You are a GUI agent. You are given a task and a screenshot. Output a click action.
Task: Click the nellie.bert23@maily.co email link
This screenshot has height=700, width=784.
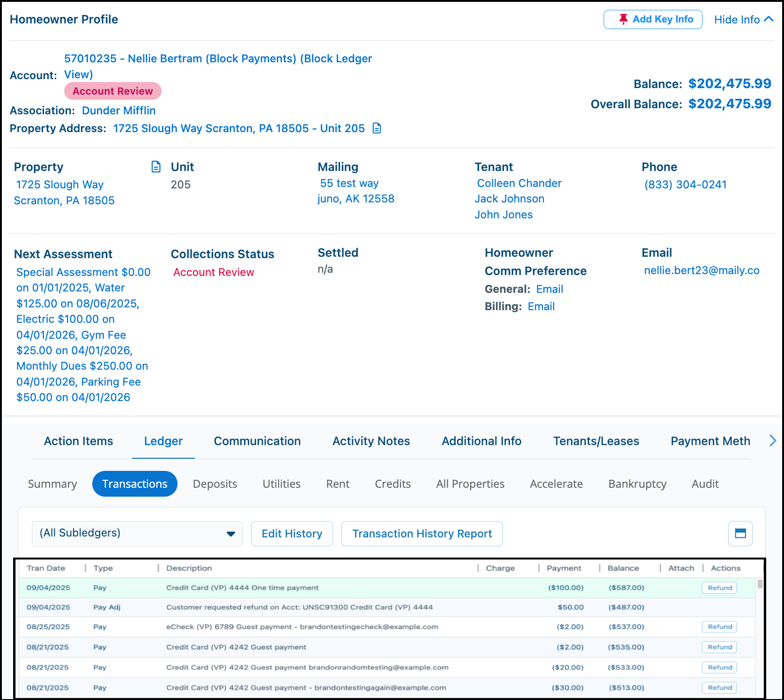point(702,270)
